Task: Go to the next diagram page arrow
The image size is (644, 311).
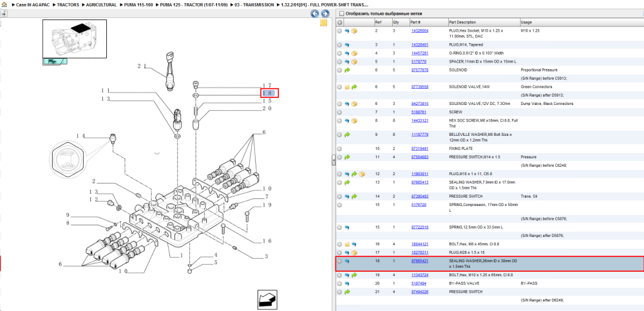Action: coord(325,14)
